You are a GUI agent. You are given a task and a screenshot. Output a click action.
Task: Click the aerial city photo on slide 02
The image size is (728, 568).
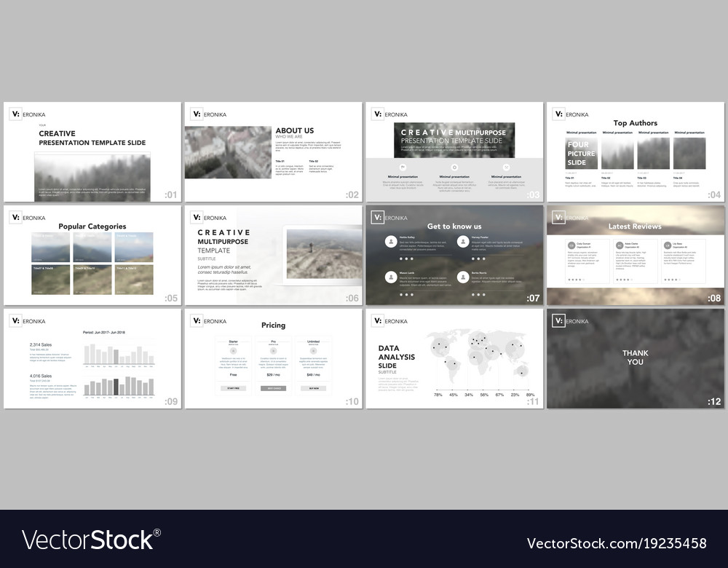(x=228, y=152)
